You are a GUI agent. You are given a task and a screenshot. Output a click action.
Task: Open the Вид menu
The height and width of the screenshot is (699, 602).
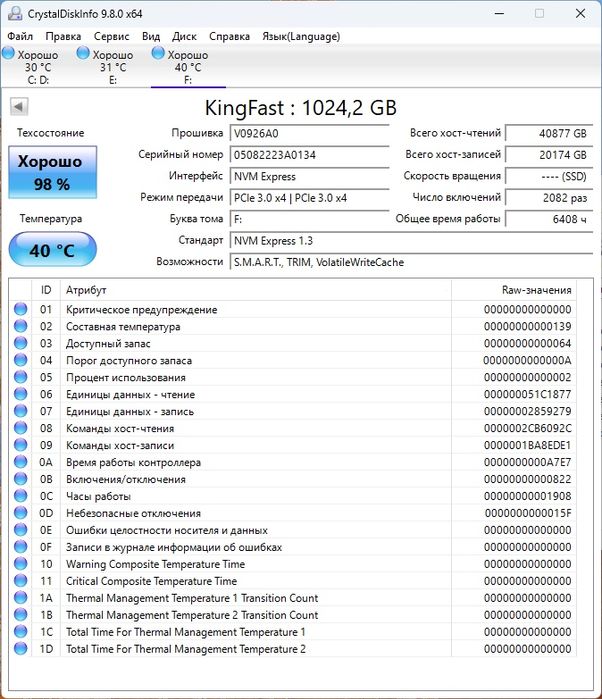tap(151, 36)
